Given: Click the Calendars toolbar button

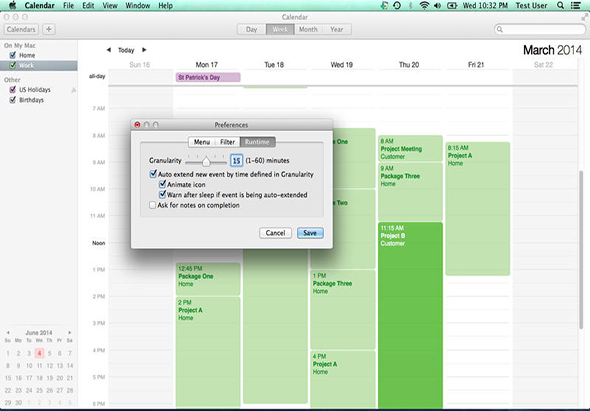Looking at the screenshot, I should (x=21, y=29).
